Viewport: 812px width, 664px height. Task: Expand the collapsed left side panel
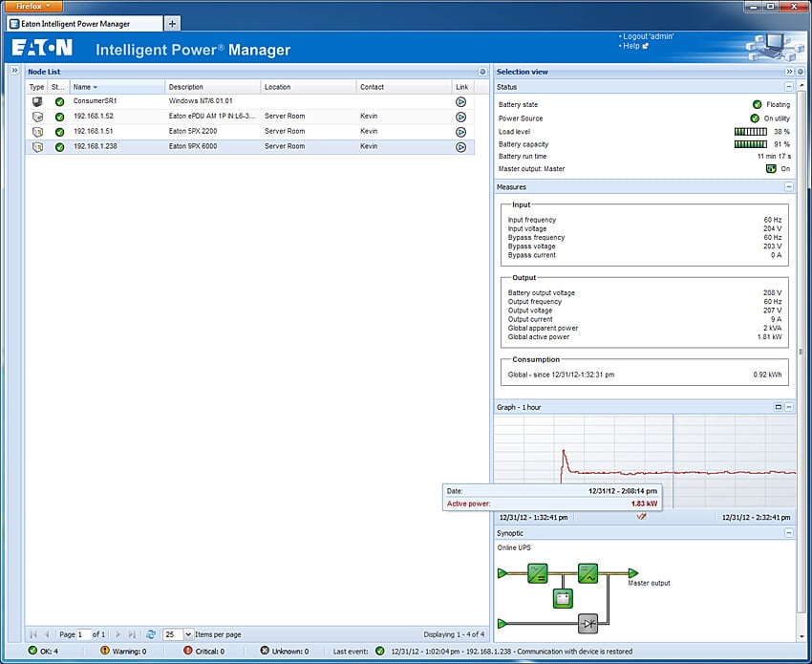pyautogui.click(x=14, y=71)
